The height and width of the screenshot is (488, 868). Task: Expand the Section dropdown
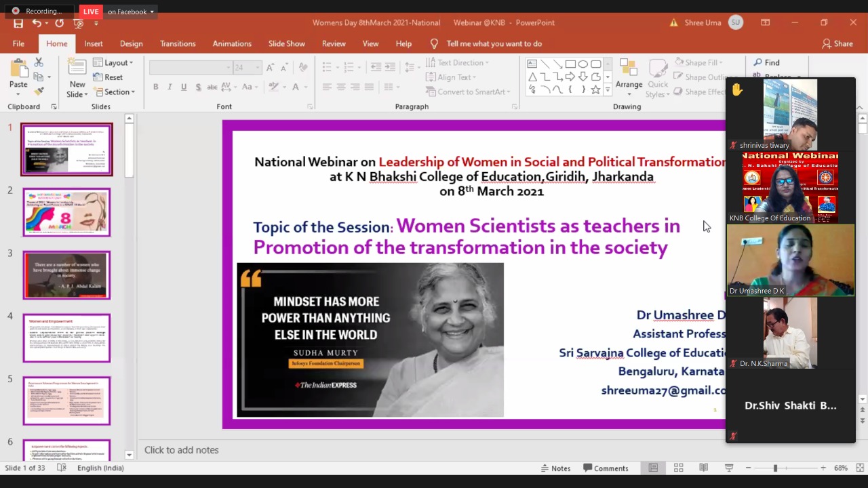tap(115, 91)
